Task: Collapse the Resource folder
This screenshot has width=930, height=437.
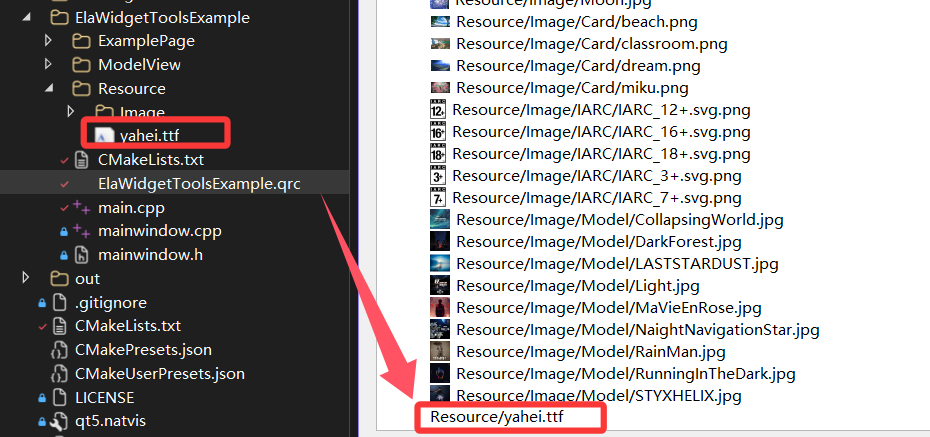Action: (49, 89)
